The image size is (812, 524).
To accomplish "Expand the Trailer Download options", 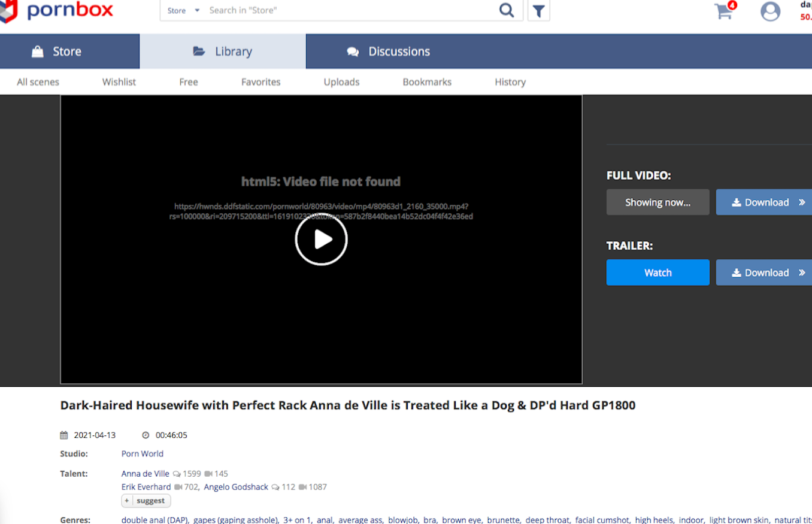I will click(x=802, y=272).
